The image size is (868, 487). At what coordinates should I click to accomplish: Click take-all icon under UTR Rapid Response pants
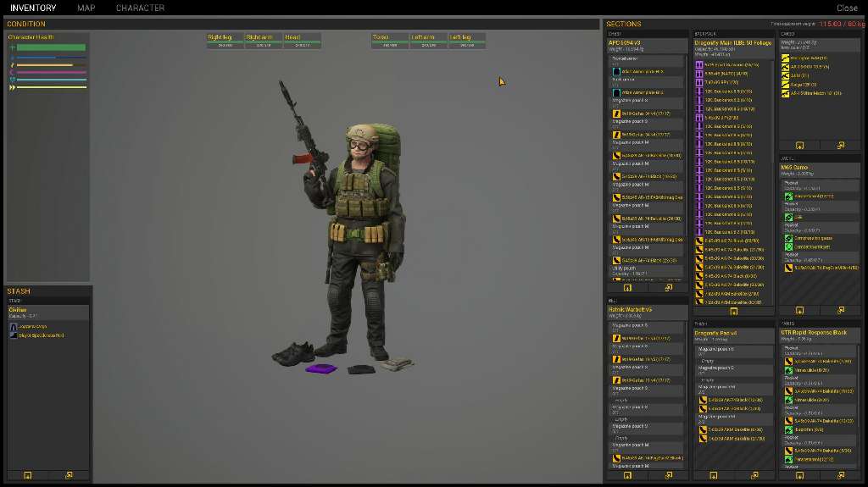coord(799,475)
